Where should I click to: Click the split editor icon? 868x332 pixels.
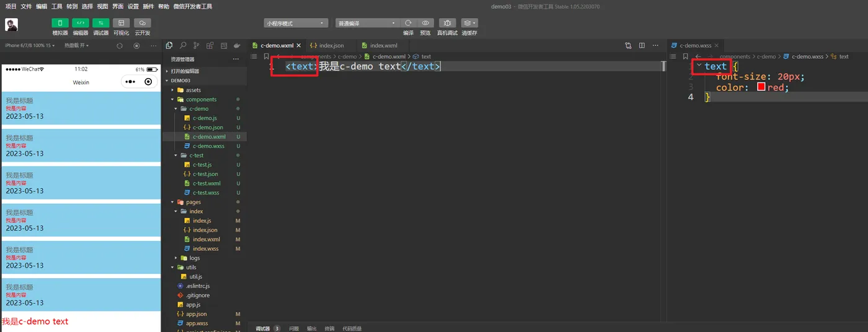[642, 45]
